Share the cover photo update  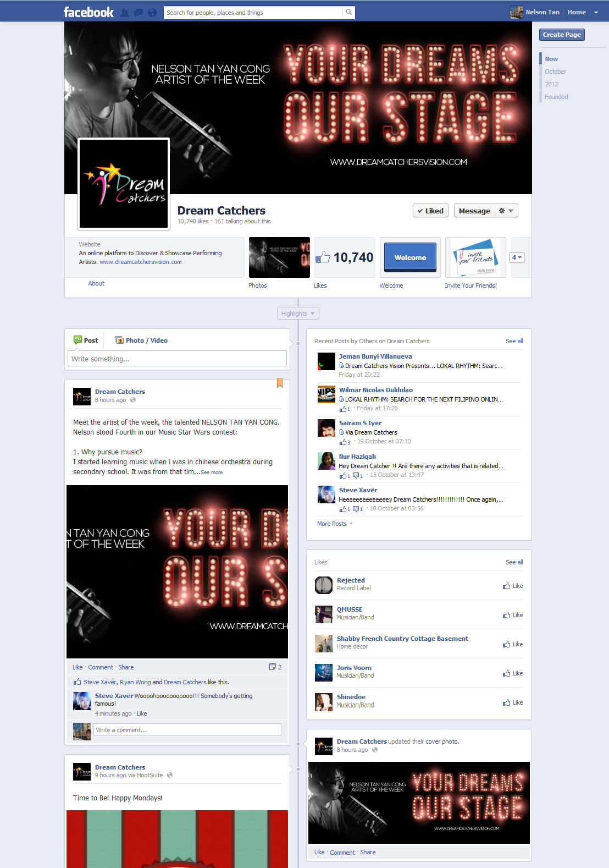click(368, 852)
